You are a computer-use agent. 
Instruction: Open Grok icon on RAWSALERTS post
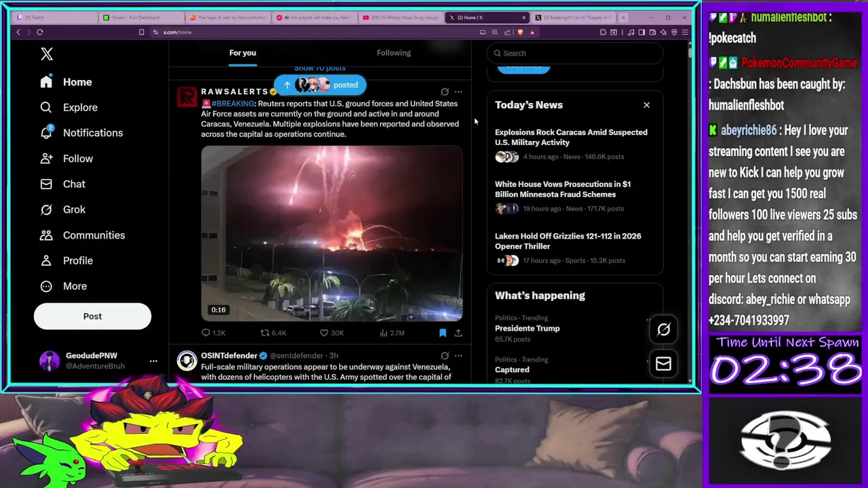pos(445,91)
